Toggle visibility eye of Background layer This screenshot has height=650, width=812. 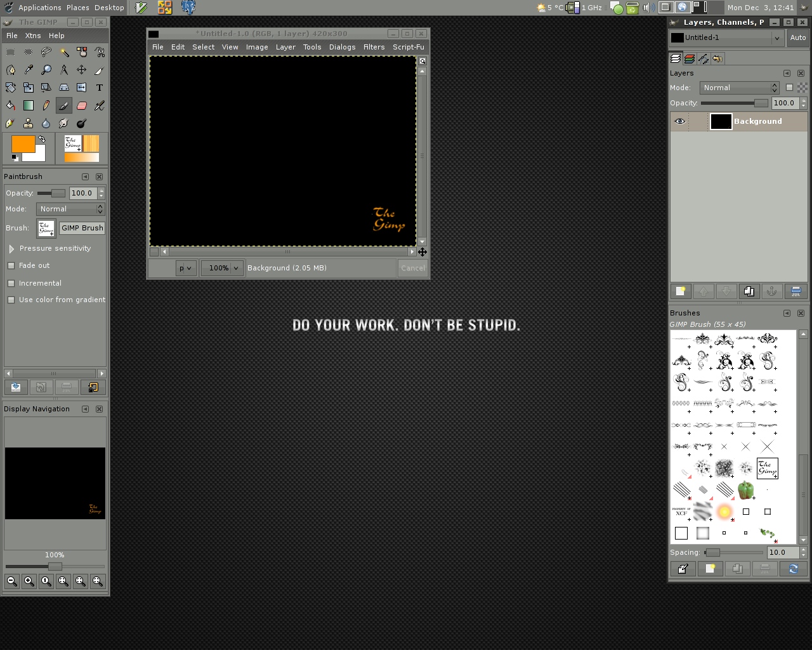click(x=679, y=121)
